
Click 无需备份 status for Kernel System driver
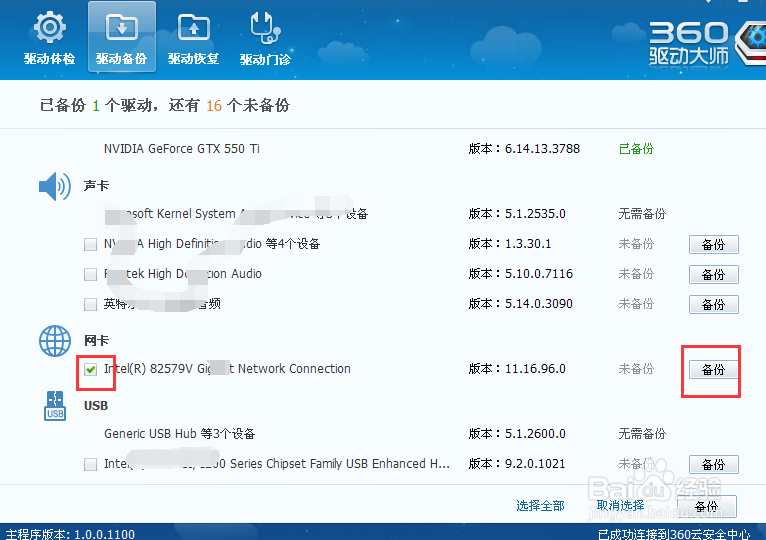pyautogui.click(x=642, y=214)
